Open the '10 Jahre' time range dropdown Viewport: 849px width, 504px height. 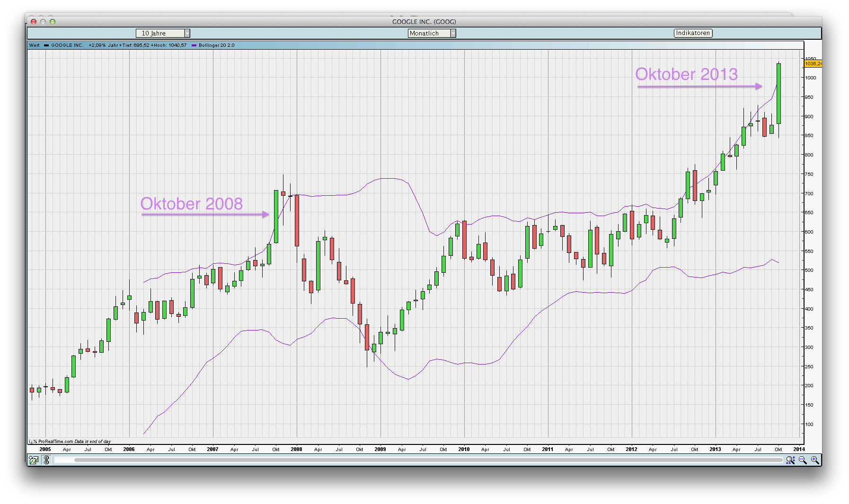click(x=163, y=33)
